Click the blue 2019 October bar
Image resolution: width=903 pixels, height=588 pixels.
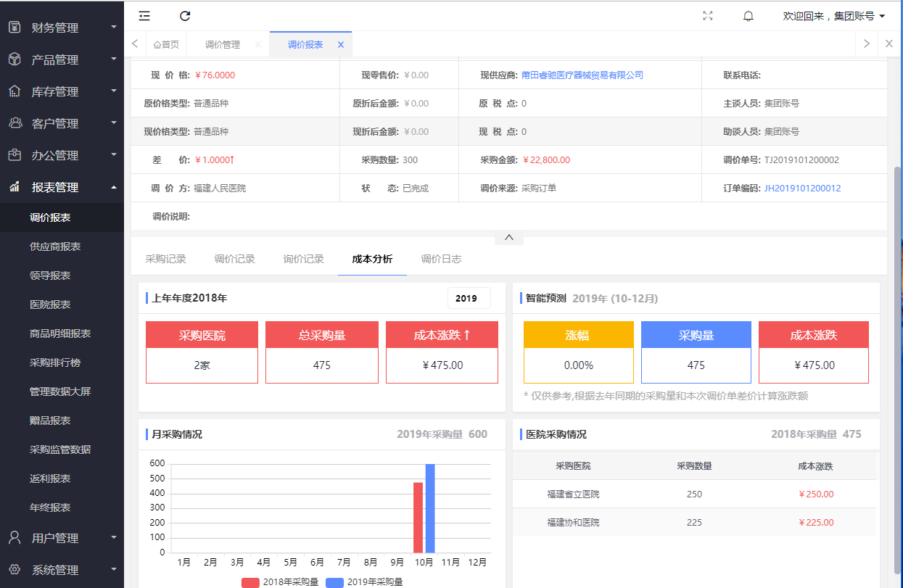coord(430,508)
